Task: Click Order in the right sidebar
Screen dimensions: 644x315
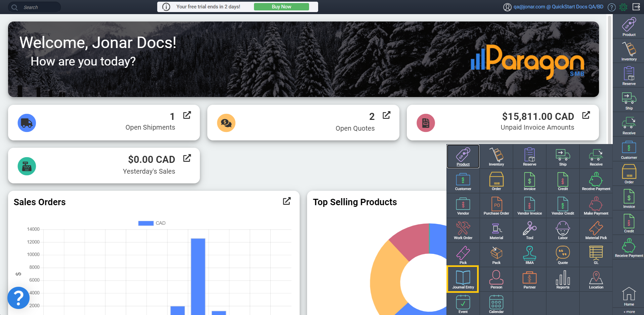Action: pyautogui.click(x=629, y=174)
